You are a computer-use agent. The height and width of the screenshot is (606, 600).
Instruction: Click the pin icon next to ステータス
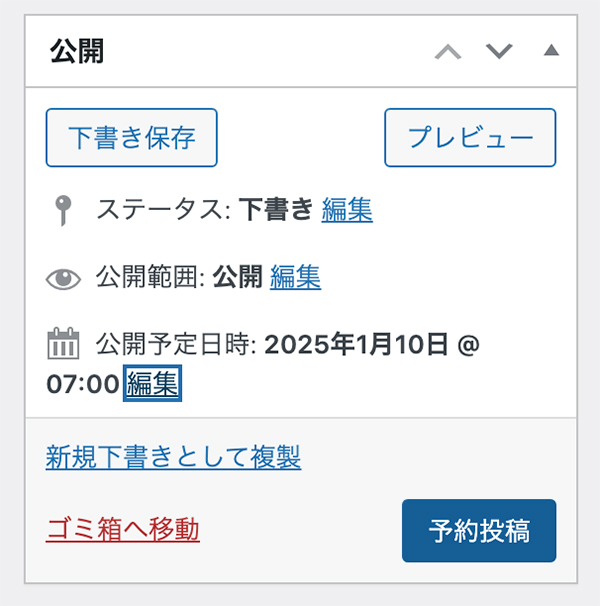tap(63, 210)
